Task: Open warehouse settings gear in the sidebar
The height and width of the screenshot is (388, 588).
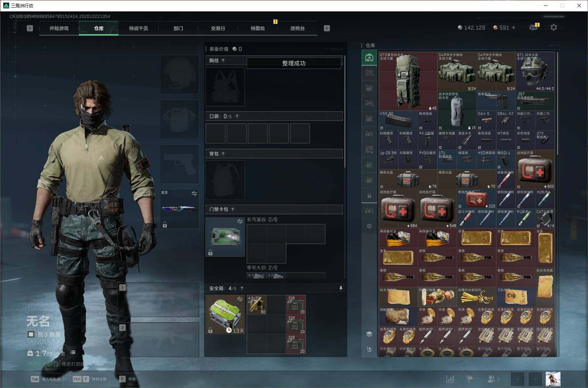Action: [369, 226]
